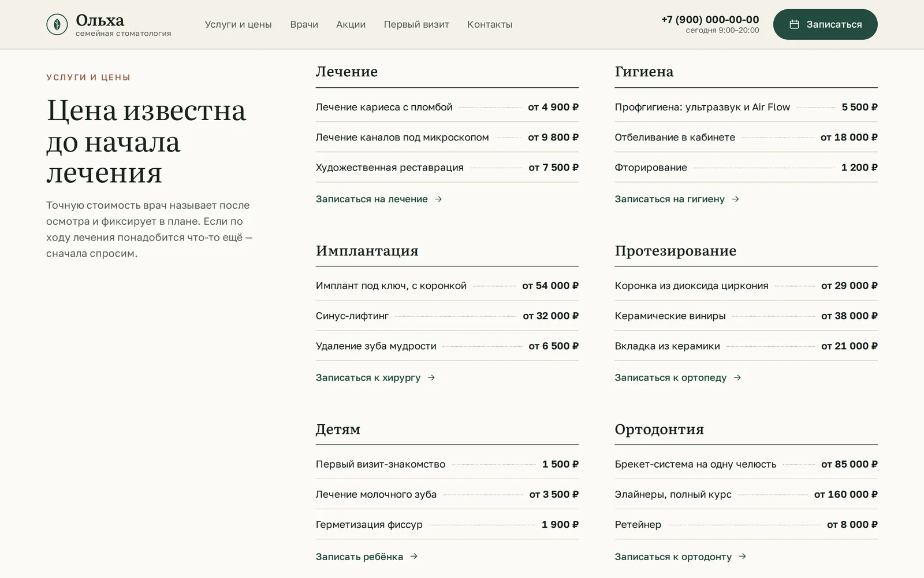Click the price от 21 000 ₽
924x578 pixels.
pyautogui.click(x=849, y=346)
